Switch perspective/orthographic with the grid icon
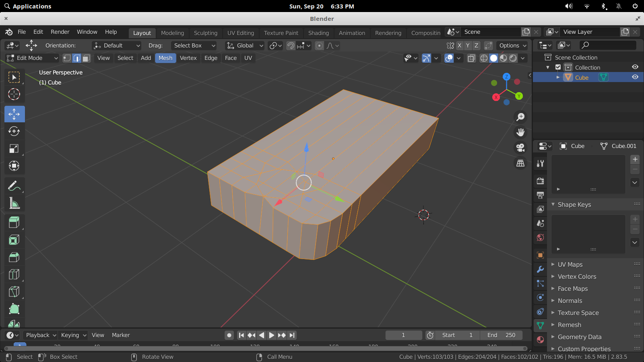Viewport: 644px width, 362px height. 520,163
